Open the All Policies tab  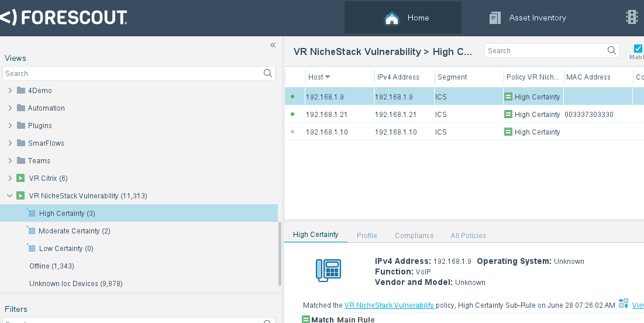click(468, 235)
